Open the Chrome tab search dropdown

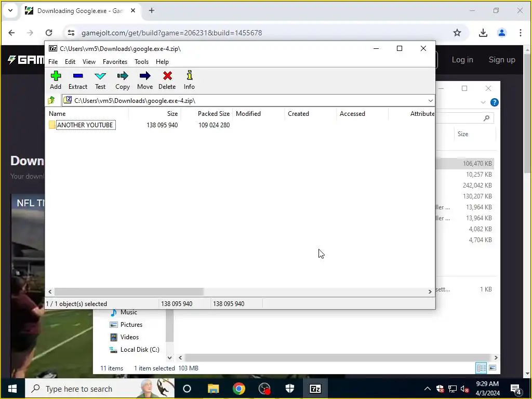pyautogui.click(x=10, y=10)
